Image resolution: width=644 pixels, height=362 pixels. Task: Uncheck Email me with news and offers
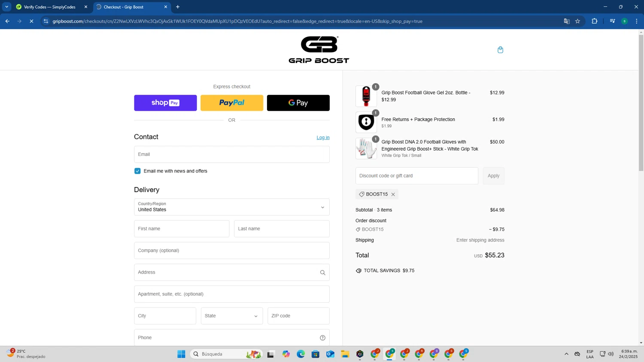(x=137, y=171)
